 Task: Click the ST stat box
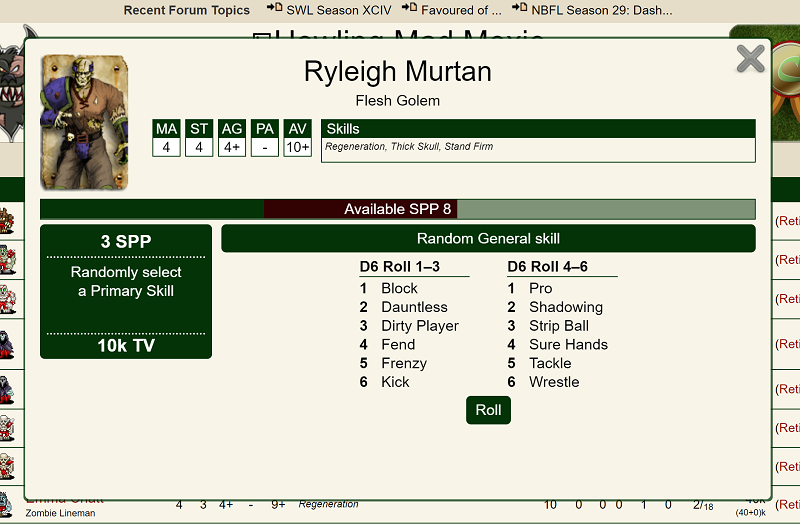(199, 138)
